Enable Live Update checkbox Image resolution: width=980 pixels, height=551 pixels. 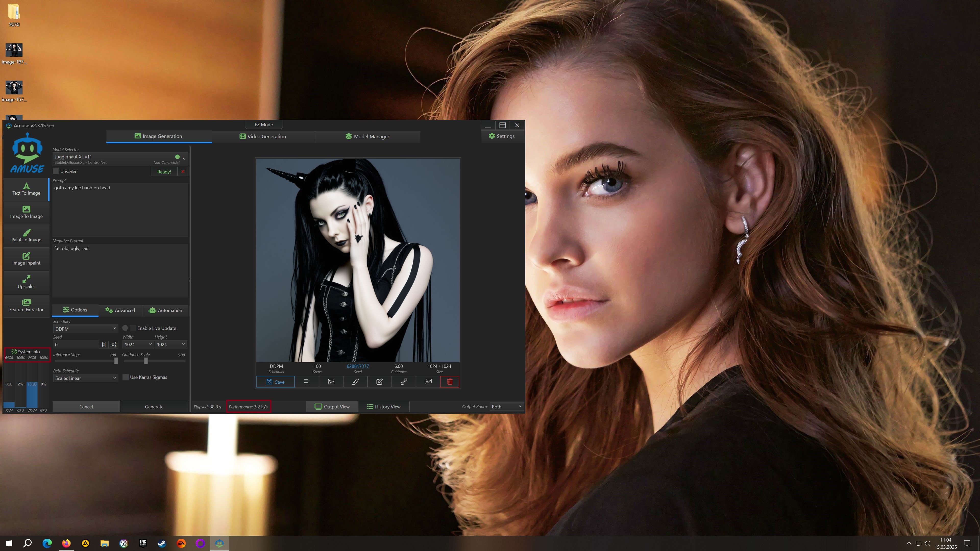point(133,328)
